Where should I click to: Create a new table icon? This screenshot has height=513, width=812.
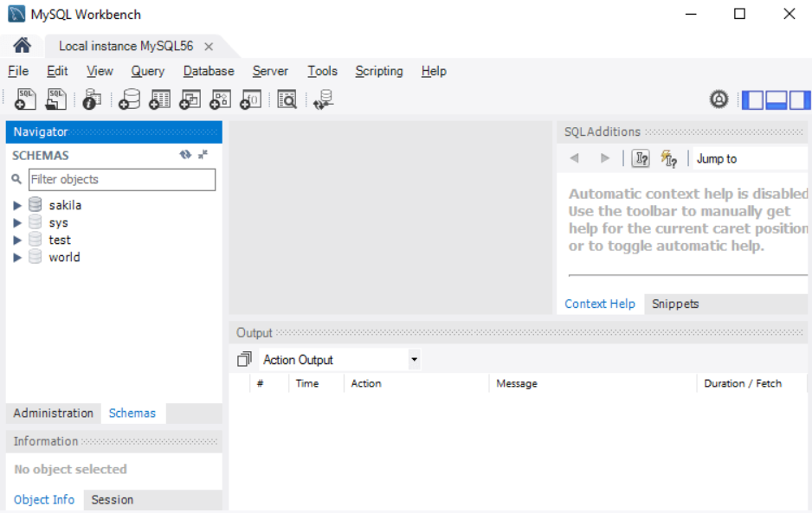coord(159,99)
